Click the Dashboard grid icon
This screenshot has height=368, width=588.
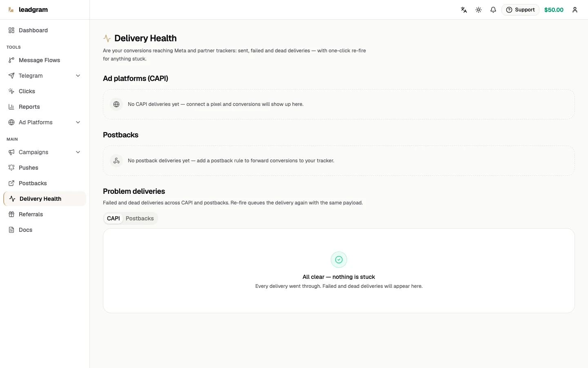11,30
